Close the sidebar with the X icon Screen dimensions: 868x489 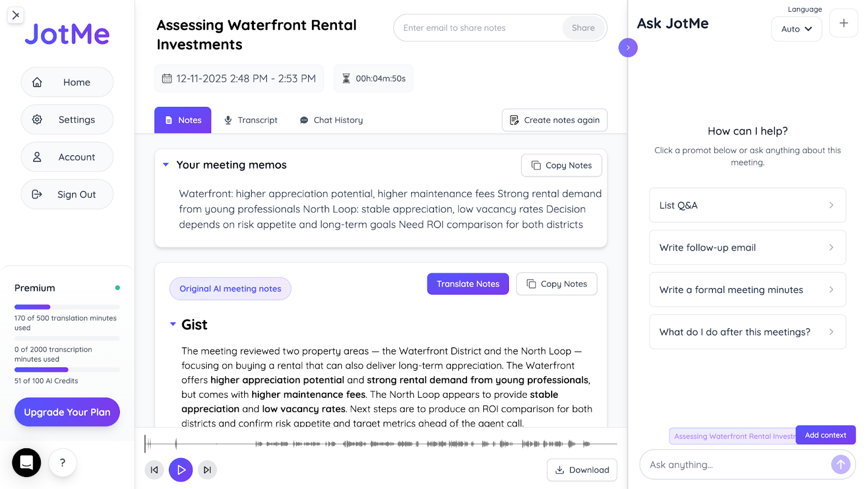16,15
